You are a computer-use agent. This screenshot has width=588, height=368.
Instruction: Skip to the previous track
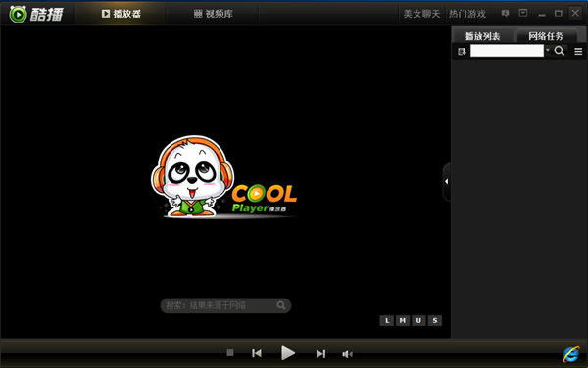[x=257, y=353]
